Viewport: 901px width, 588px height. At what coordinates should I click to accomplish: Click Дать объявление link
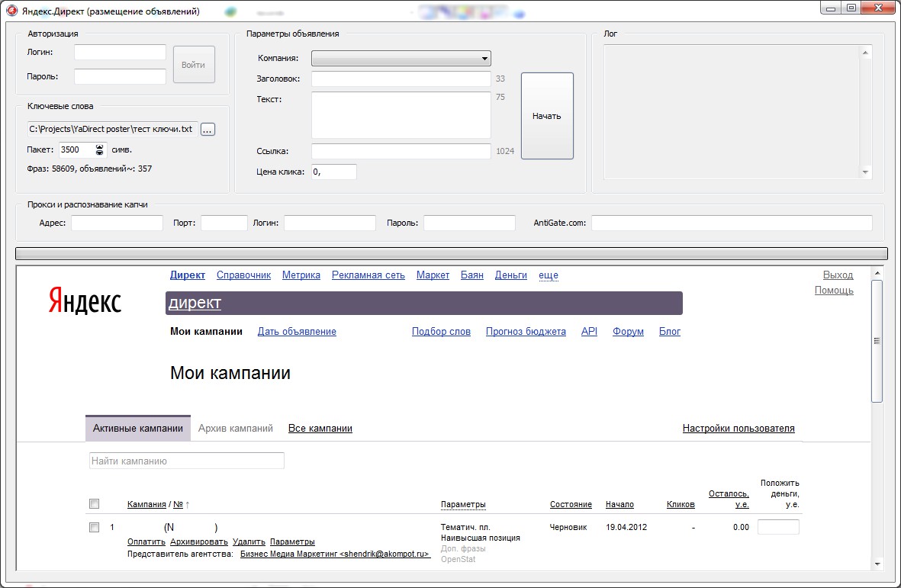coord(297,331)
